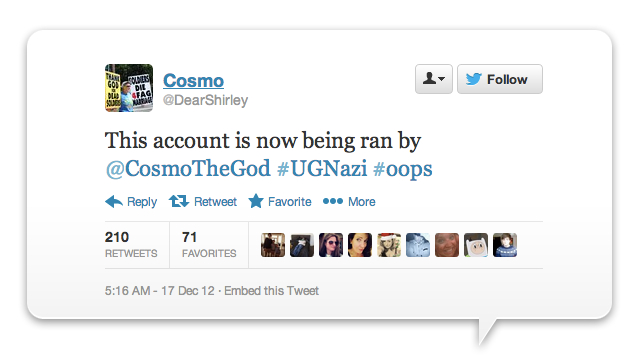Viewport: 640px width, 360px height.
Task: Click the first retweeter avatar
Action: [x=273, y=245]
